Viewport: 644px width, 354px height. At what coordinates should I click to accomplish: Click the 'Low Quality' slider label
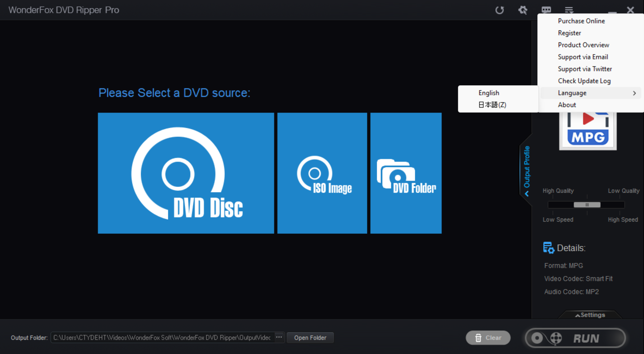623,191
